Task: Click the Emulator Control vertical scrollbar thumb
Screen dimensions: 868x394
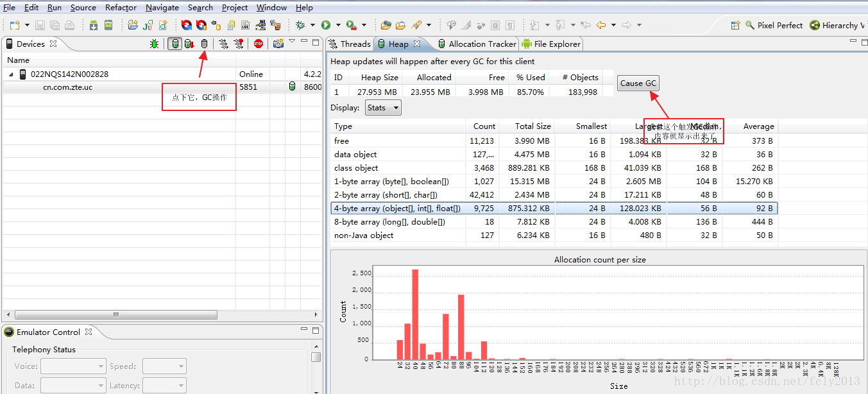Action: [x=316, y=357]
